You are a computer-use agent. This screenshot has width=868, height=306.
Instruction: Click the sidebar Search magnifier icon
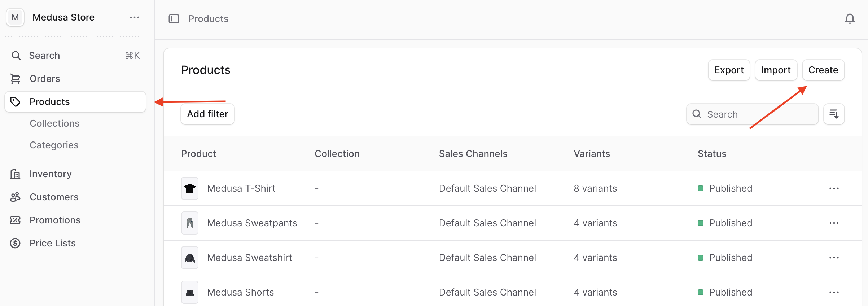(x=16, y=56)
